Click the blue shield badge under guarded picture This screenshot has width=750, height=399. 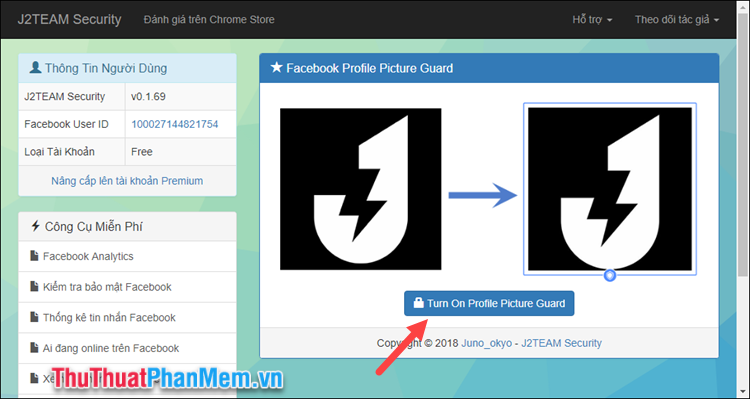610,275
